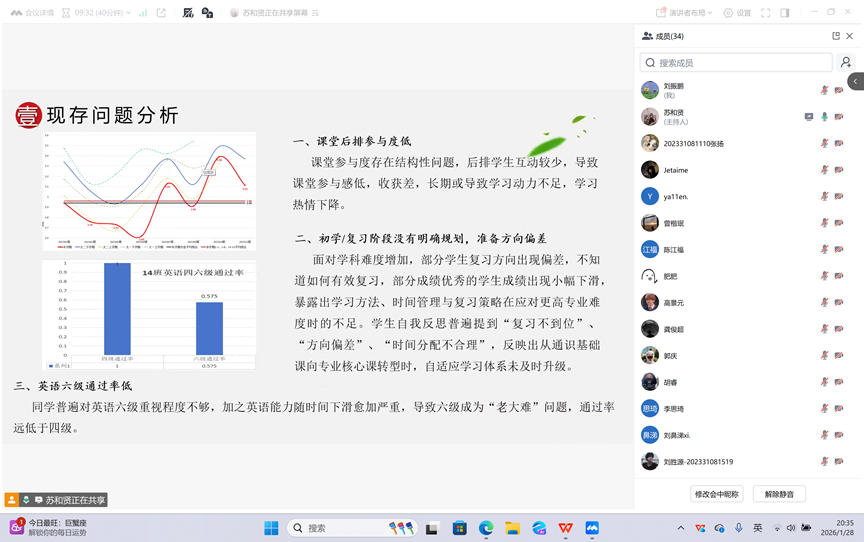This screenshot has width=864, height=542.
Task: Open 设置 settings in top bar
Action: pos(738,13)
